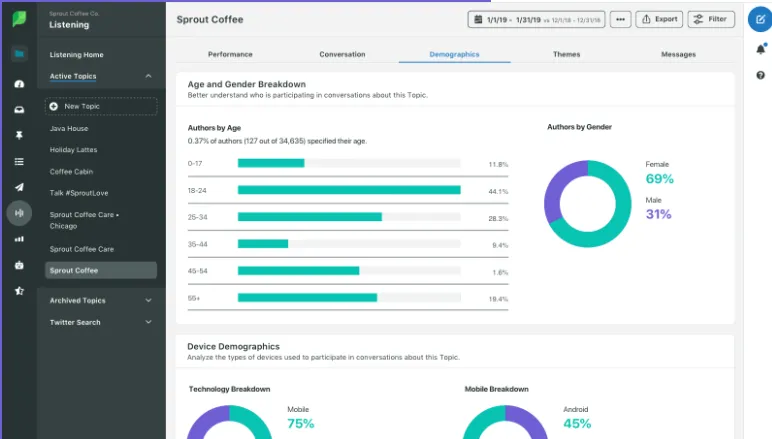Open the inbox tray icon in sidebar
Image resolution: width=772 pixels, height=439 pixels.
pyautogui.click(x=19, y=110)
